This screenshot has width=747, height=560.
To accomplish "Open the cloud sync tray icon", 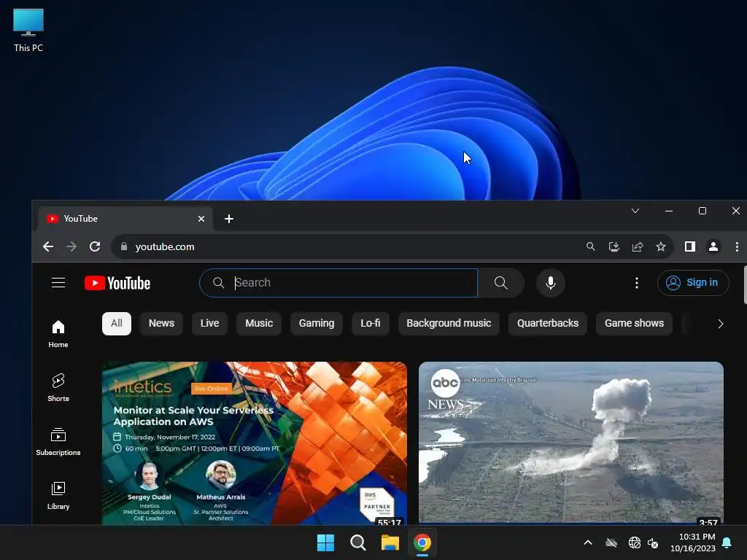I will [x=611, y=542].
